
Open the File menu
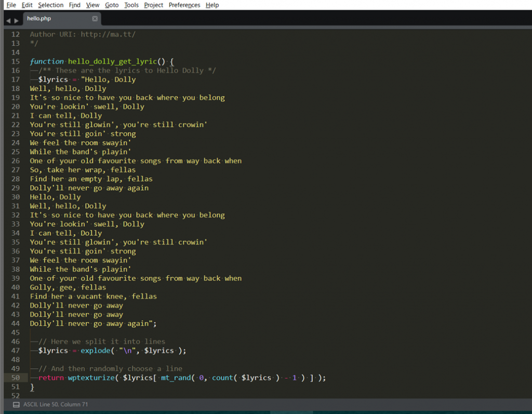(x=11, y=5)
